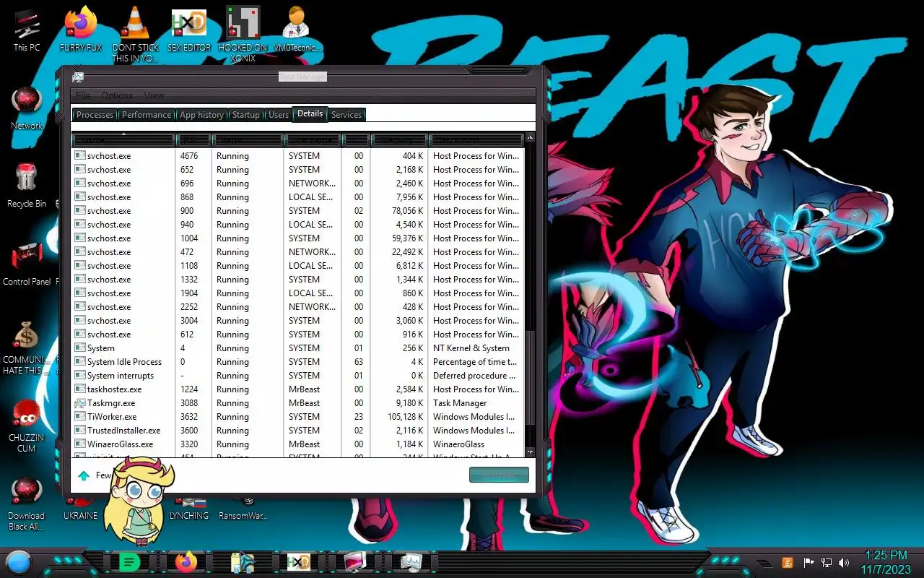
Task: Switch to the Users tab
Action: [x=278, y=115]
